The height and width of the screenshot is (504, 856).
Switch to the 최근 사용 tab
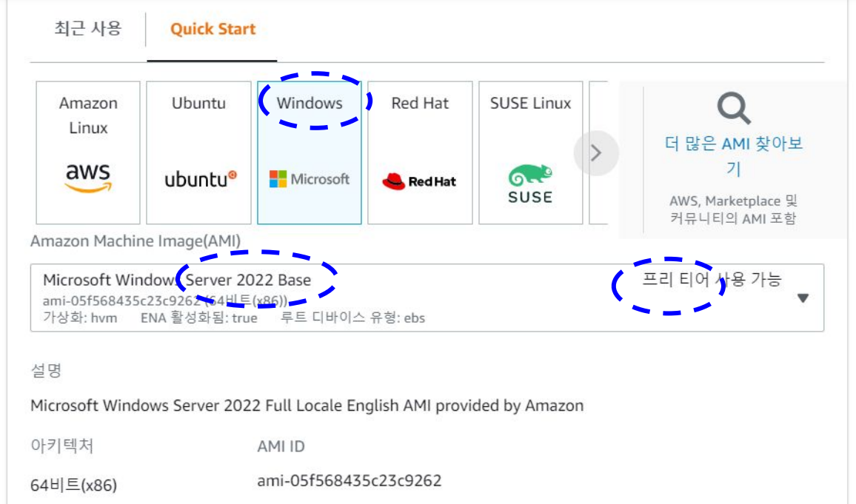coord(88,28)
